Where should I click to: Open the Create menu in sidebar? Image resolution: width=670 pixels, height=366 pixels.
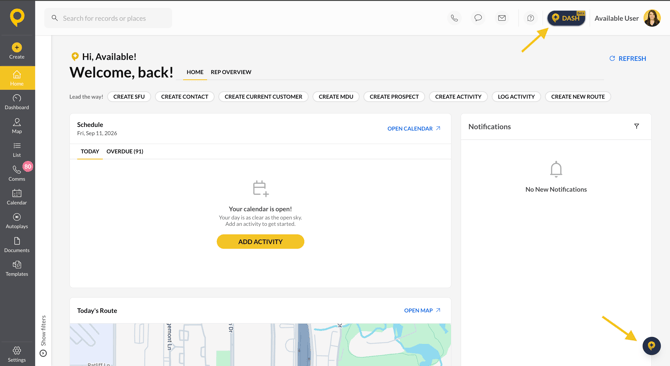(x=17, y=51)
